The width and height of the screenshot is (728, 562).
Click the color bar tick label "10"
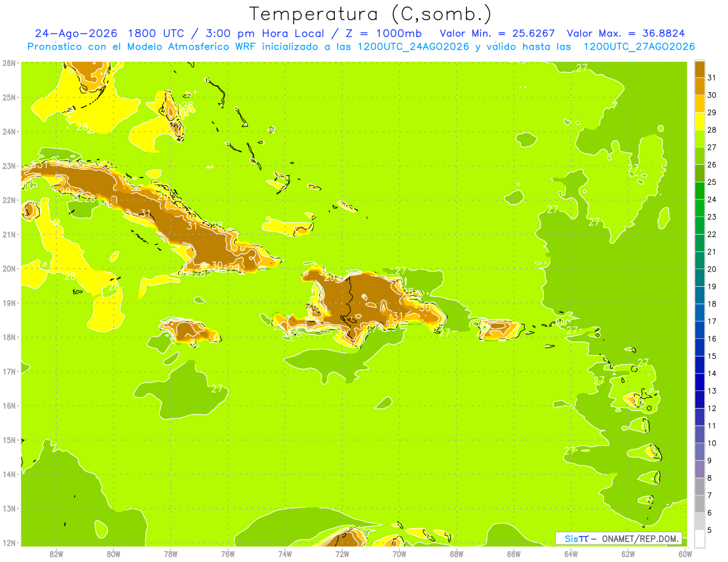(712, 443)
